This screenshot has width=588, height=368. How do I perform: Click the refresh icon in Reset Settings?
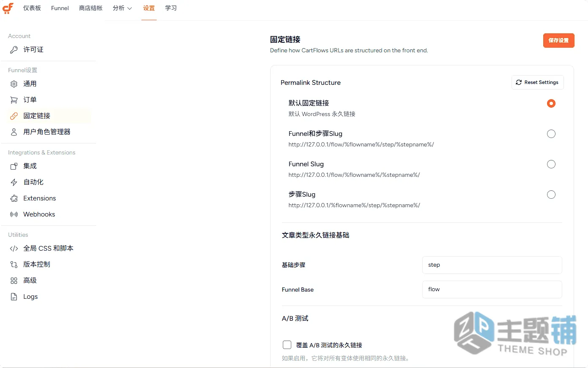[x=519, y=82]
